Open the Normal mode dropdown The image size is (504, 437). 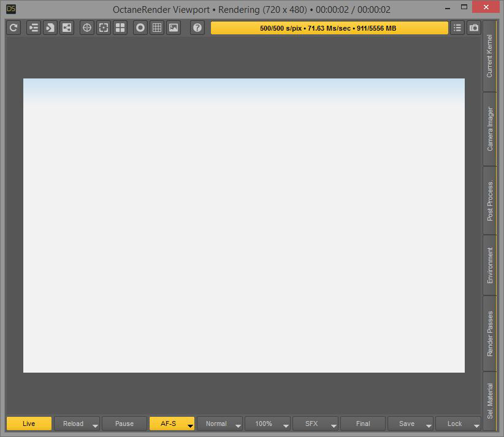(x=238, y=426)
